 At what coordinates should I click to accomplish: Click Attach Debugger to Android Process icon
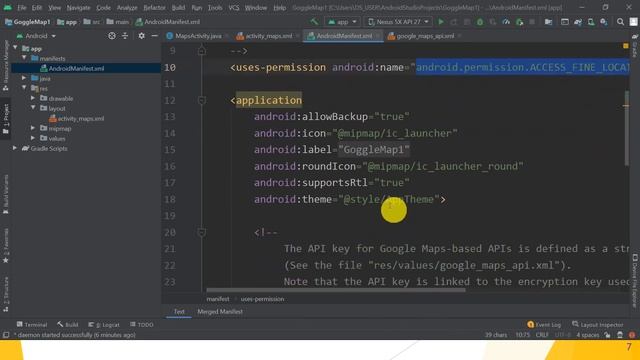point(520,22)
